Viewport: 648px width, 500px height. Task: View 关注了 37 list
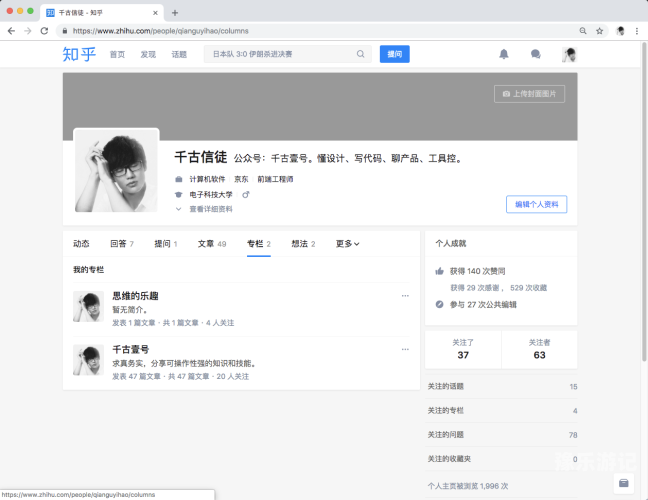pos(463,350)
